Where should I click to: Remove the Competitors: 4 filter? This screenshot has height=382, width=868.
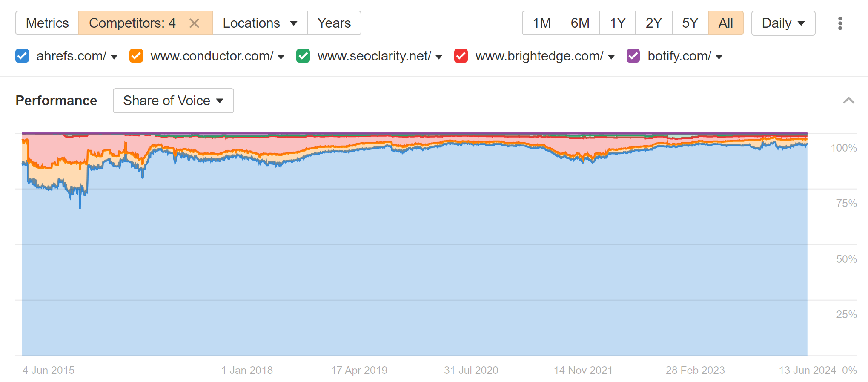[x=195, y=23]
